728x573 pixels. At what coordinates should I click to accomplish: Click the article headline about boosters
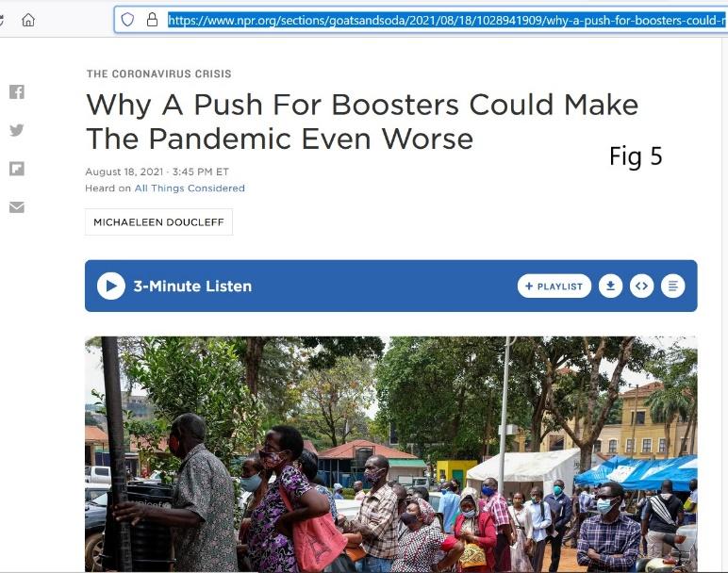coord(362,121)
